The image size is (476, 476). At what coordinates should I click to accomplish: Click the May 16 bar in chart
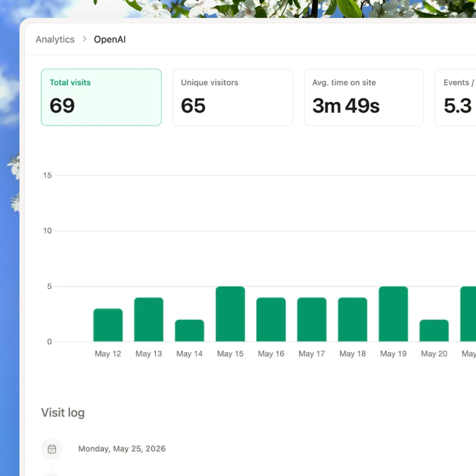[271, 319]
